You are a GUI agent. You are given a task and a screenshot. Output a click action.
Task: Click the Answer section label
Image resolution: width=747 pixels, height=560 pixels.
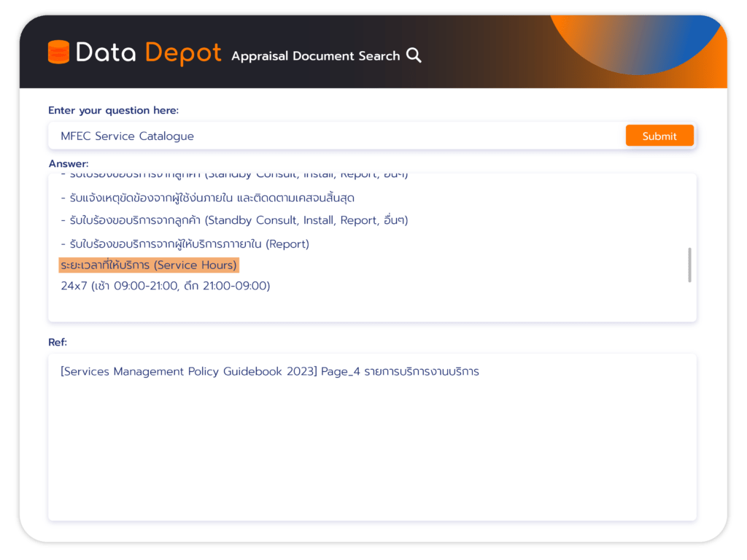(69, 163)
